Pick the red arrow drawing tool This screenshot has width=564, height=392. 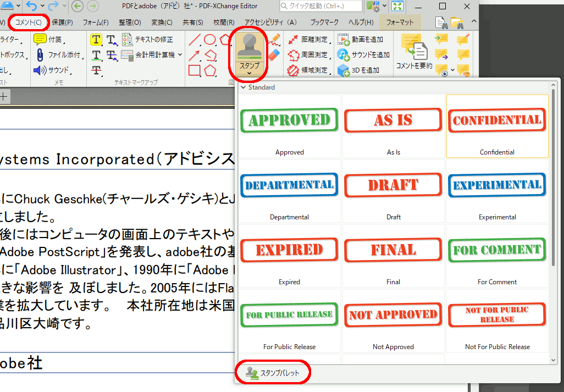click(x=195, y=54)
